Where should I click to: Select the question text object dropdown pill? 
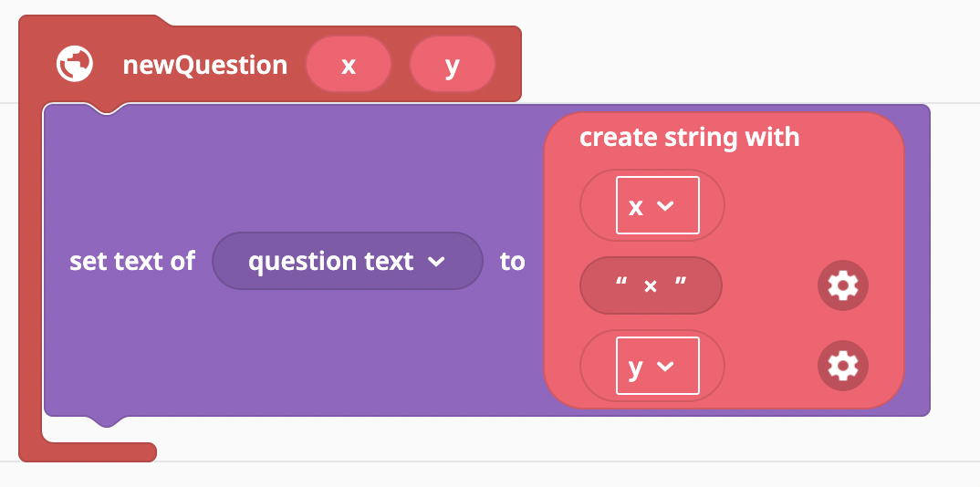(x=348, y=261)
